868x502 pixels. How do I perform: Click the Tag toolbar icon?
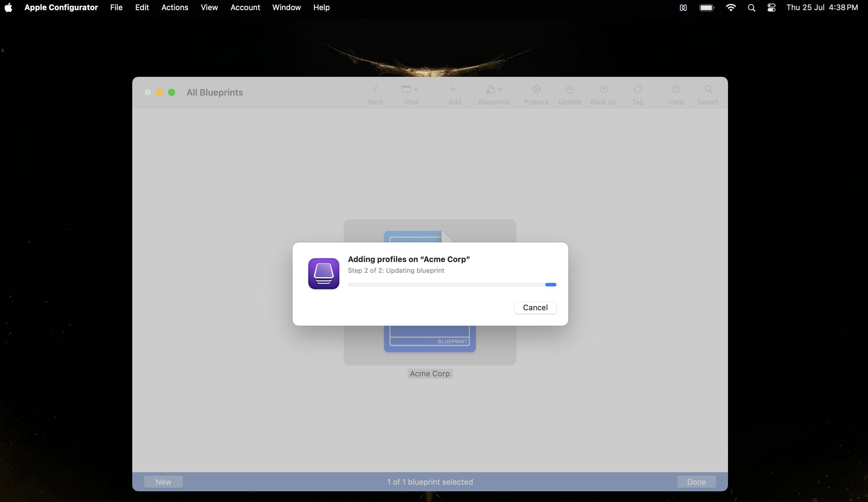[637, 89]
